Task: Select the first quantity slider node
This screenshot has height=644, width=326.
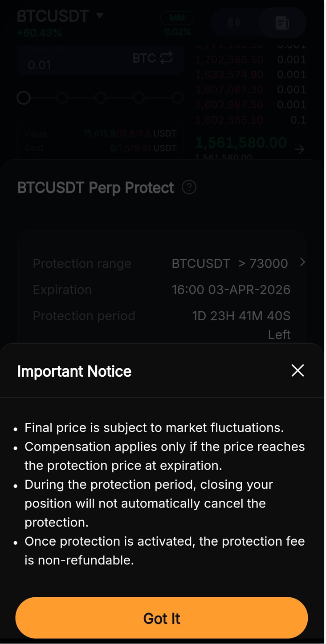Action: (24, 98)
